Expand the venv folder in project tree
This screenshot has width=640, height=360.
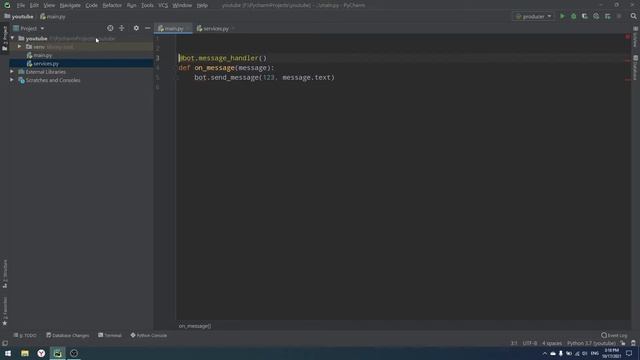(20, 47)
